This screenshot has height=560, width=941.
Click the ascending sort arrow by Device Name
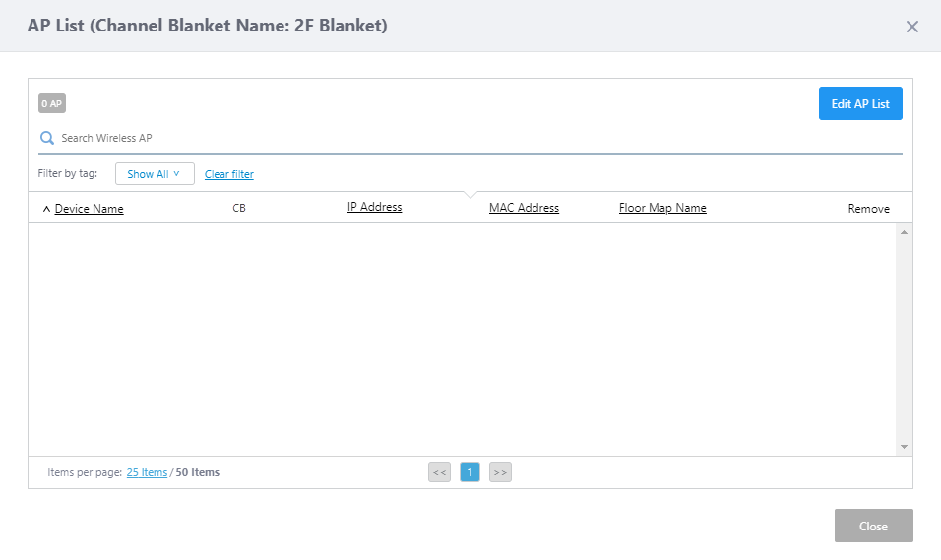[46, 209]
